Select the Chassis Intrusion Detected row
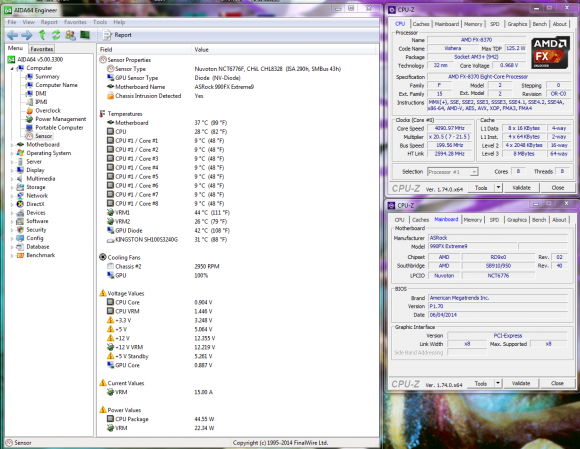The width and height of the screenshot is (580, 449). [237, 96]
